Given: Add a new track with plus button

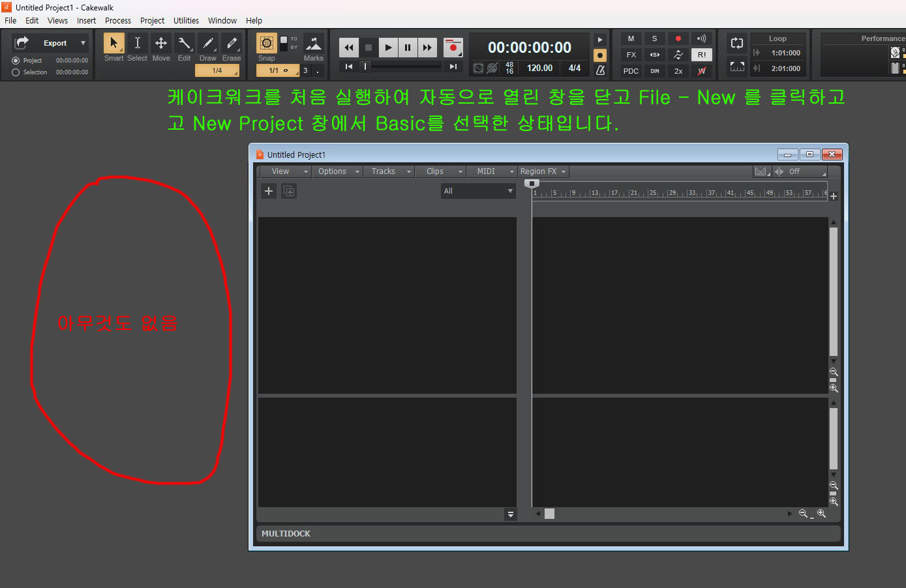Looking at the screenshot, I should tap(269, 191).
